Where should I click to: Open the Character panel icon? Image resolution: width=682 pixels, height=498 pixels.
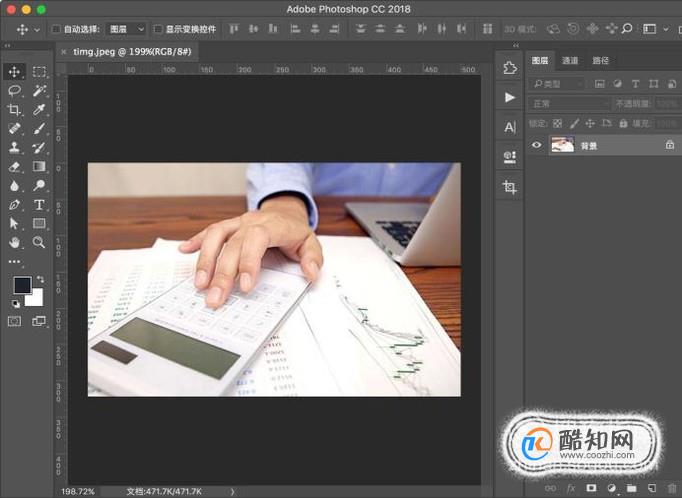click(510, 127)
